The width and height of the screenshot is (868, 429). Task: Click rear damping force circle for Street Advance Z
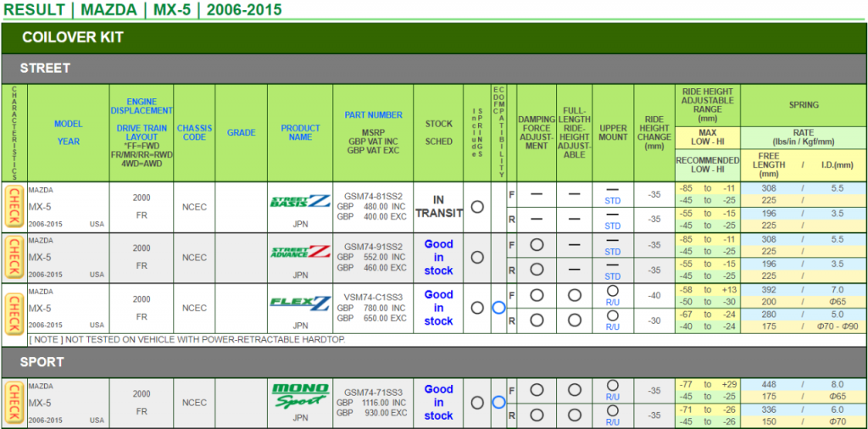coord(537,270)
